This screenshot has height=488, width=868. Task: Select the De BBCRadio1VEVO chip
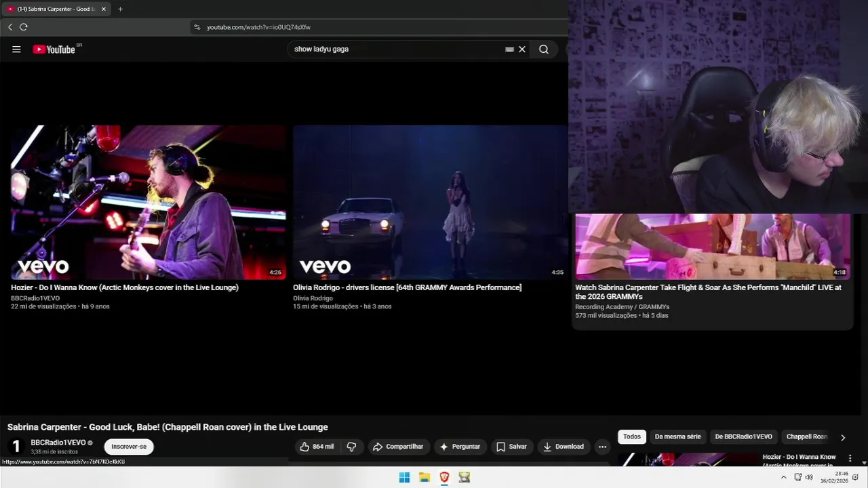pos(743,436)
